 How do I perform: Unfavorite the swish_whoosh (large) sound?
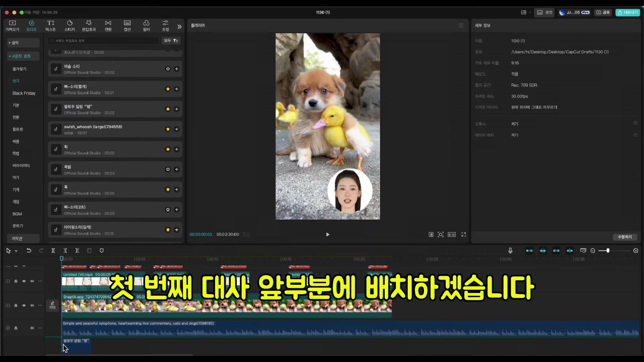pyautogui.click(x=168, y=129)
